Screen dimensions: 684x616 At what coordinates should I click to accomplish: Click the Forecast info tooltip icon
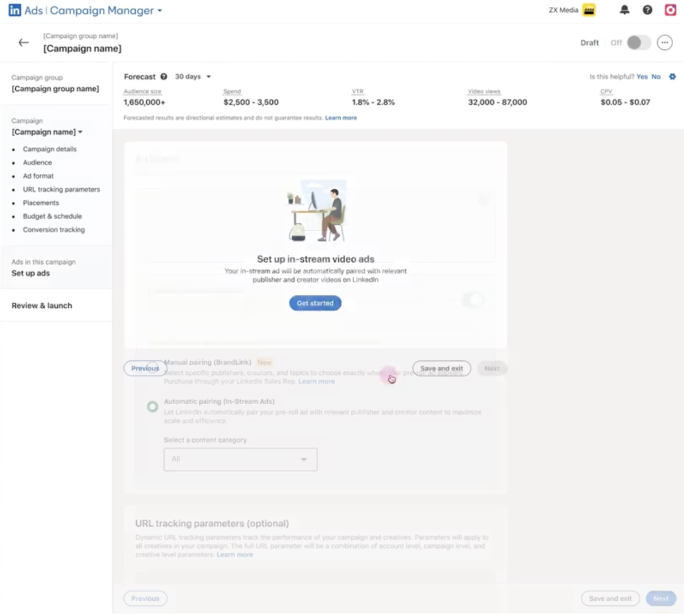point(163,77)
